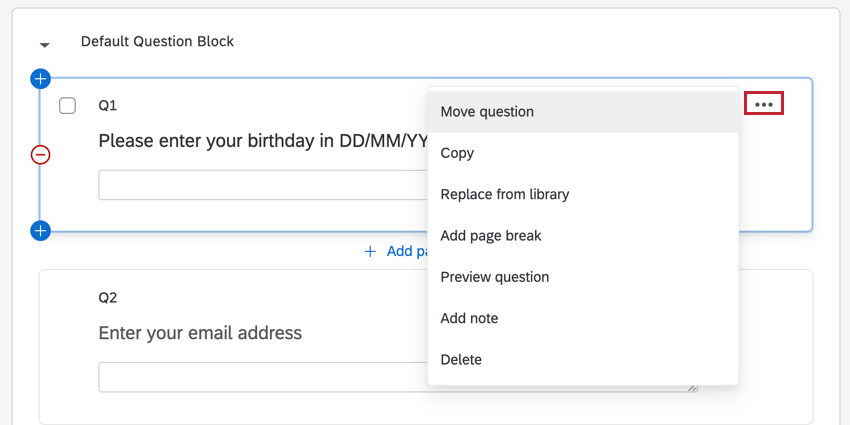
Task: Click the red minus icon beside Q1
Action: point(40,155)
